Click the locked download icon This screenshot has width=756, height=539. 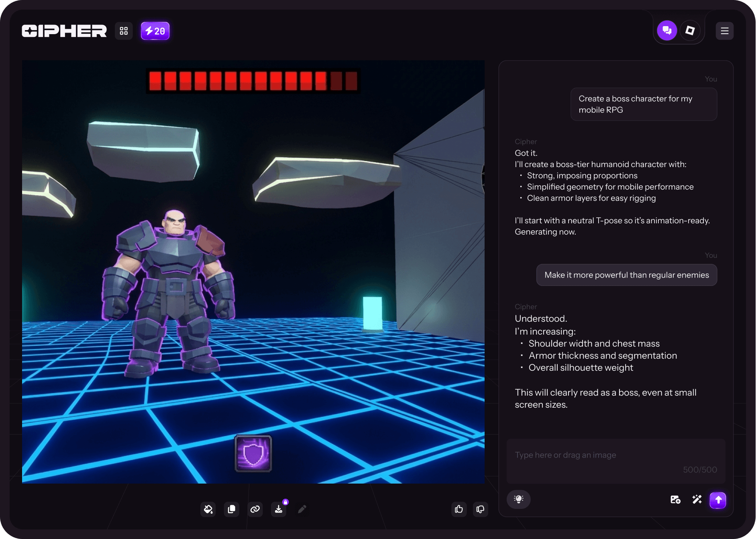pyautogui.click(x=279, y=509)
